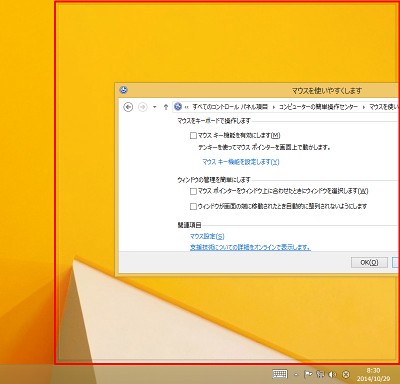
Task: Click the window icon in the title bar
Action: (x=123, y=90)
